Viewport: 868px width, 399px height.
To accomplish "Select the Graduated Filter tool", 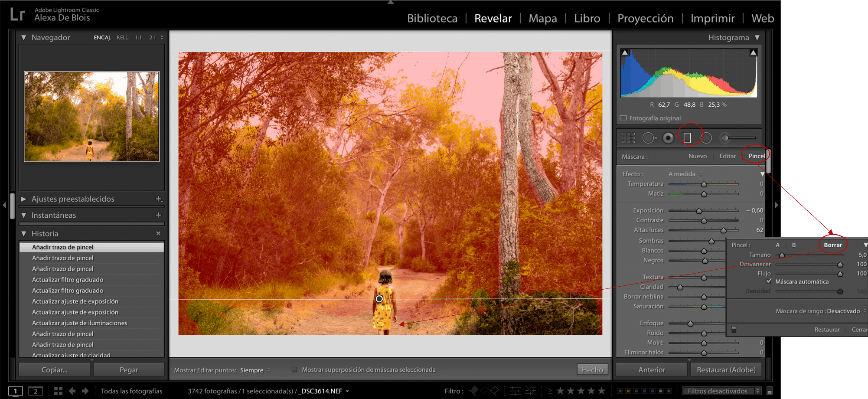I will (x=687, y=138).
